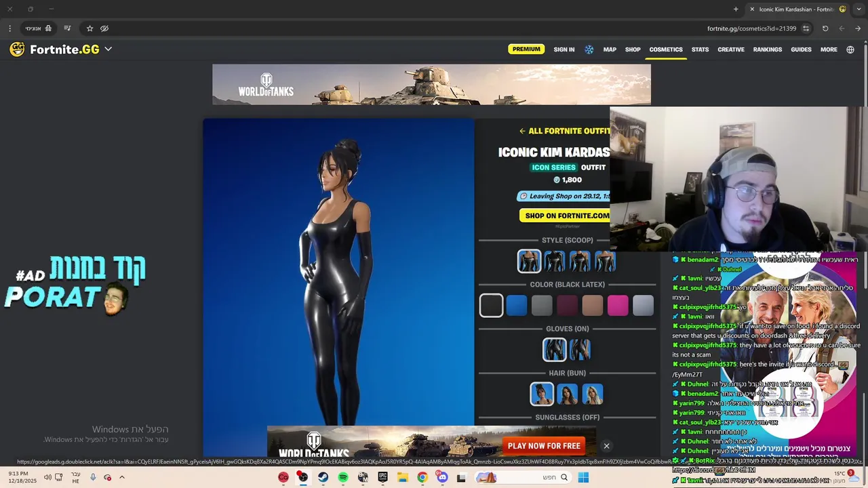The height and width of the screenshot is (488, 868).
Task: Click the browser address bar URL
Action: pos(751,28)
